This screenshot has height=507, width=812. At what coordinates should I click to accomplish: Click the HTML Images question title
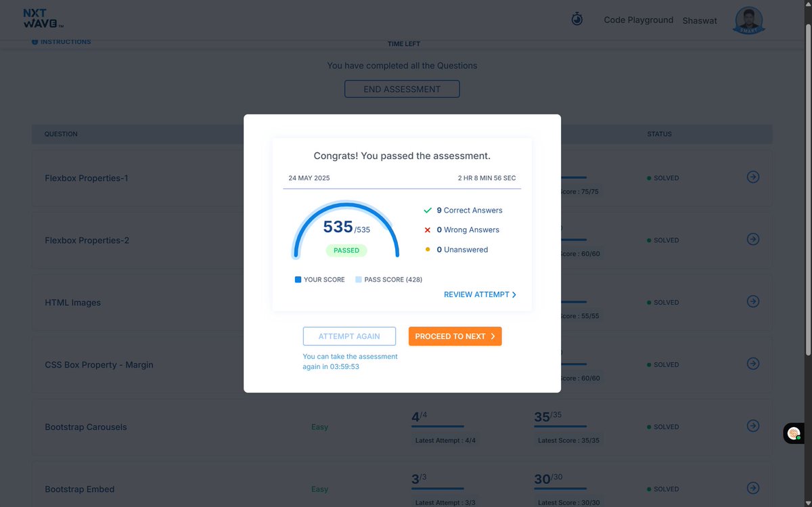pyautogui.click(x=72, y=303)
